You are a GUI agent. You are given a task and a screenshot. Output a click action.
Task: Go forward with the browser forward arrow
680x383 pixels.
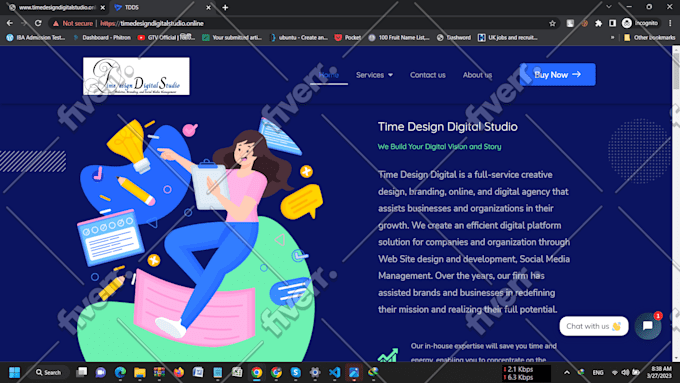click(x=24, y=23)
